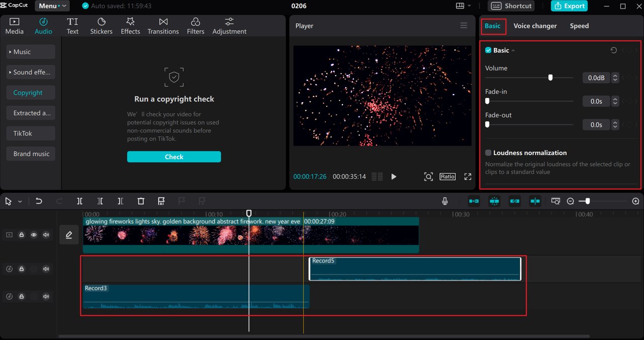Open the Media panel

point(14,26)
